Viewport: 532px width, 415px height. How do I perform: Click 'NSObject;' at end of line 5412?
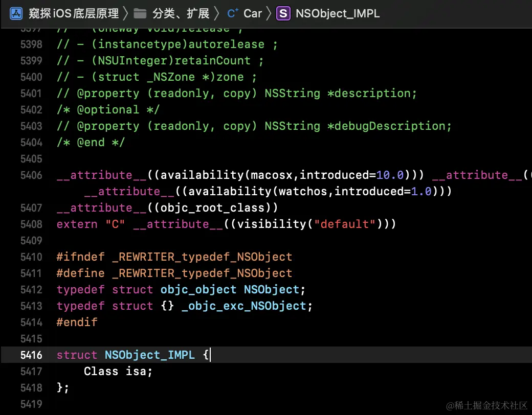coord(275,290)
